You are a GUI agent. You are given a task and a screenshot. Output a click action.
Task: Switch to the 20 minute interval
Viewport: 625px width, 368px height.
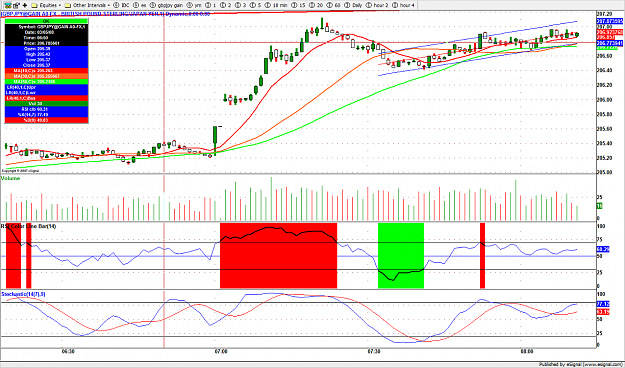click(x=316, y=6)
